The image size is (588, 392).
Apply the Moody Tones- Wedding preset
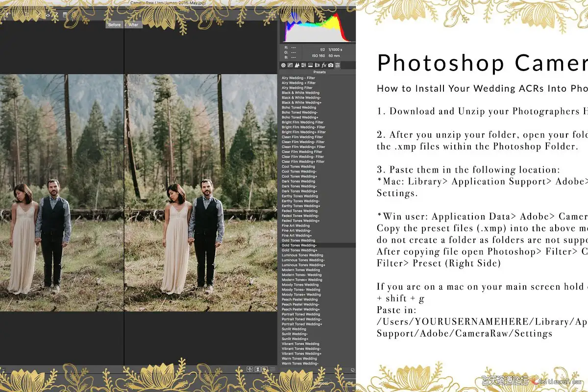point(301,289)
